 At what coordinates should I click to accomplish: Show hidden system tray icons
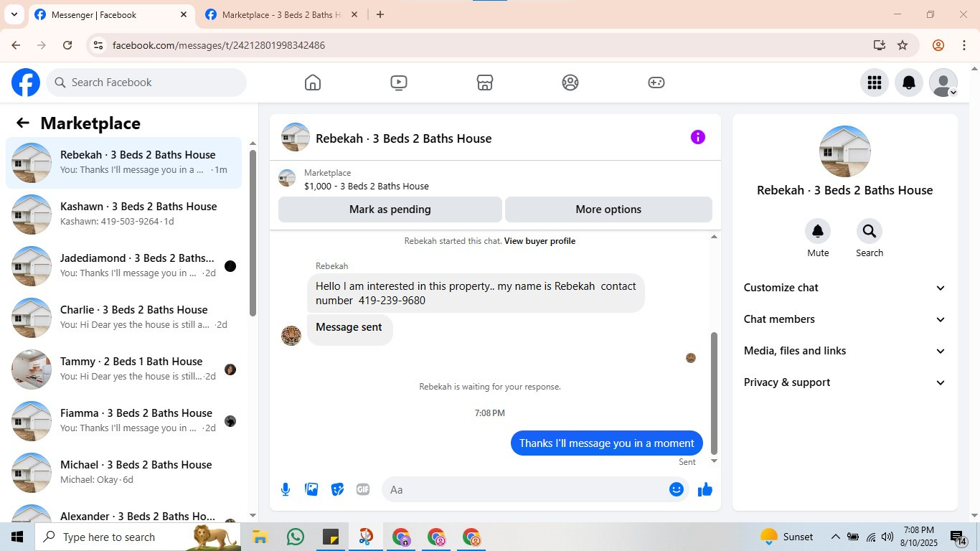(x=835, y=537)
